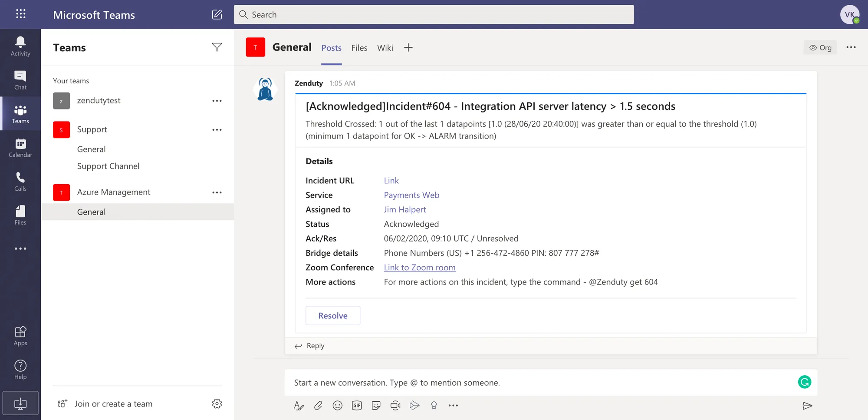Add a new tab with plus

(408, 48)
